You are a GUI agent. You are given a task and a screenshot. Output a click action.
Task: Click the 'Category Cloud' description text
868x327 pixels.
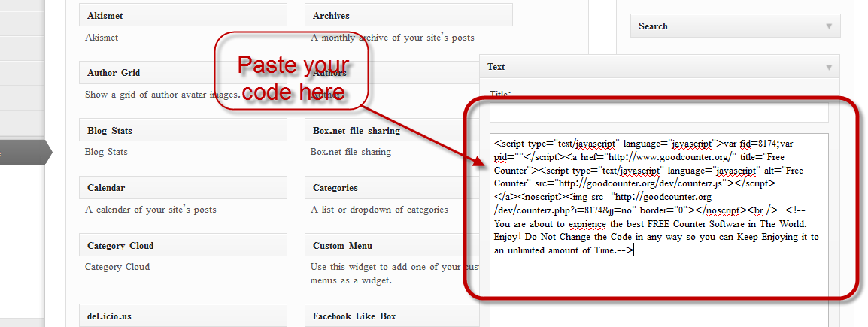[117, 267]
